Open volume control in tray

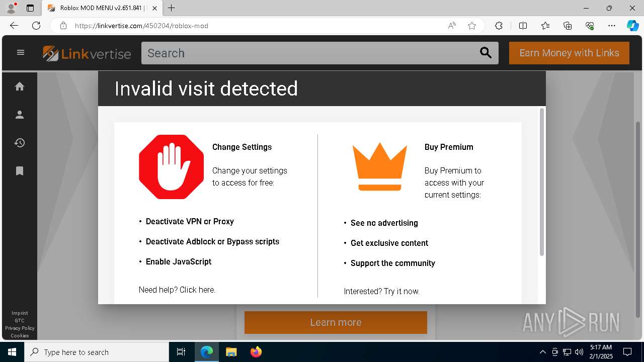[579, 352]
